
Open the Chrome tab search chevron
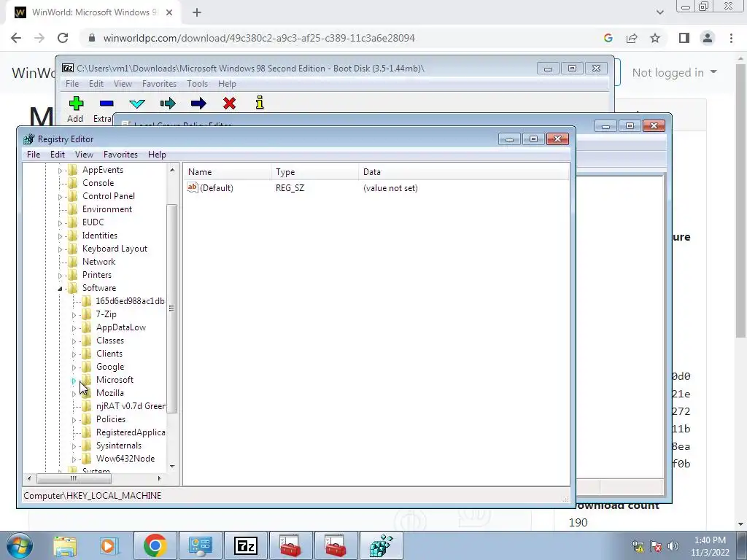[659, 13]
